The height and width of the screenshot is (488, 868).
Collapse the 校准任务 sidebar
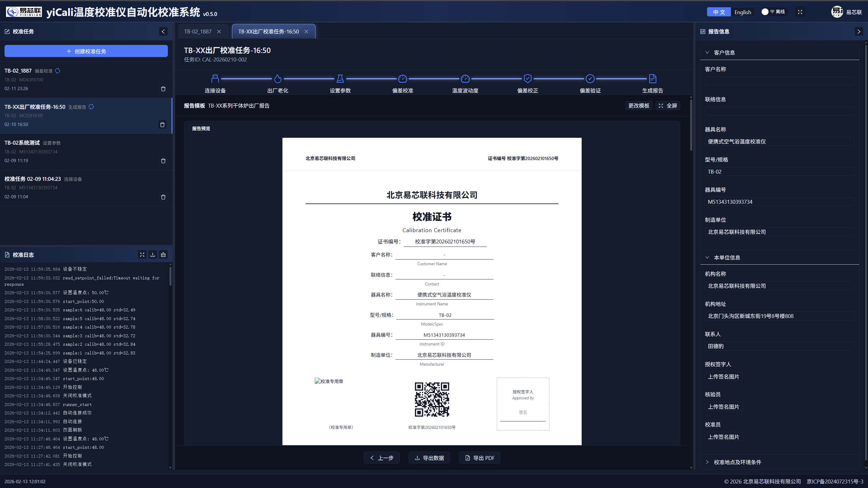click(x=163, y=31)
